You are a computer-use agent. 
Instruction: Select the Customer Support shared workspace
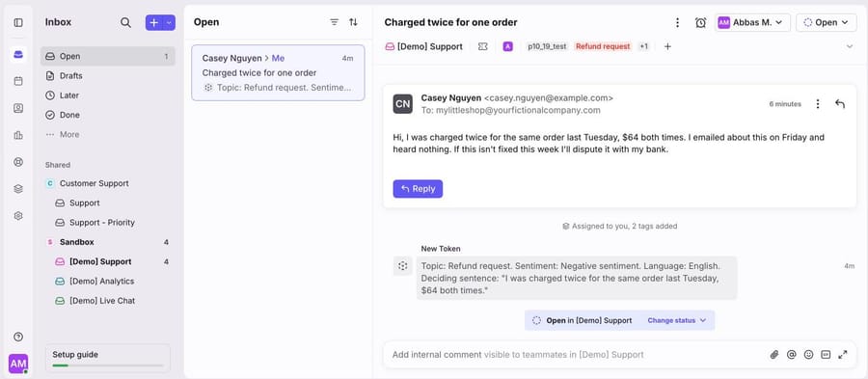tap(108, 183)
